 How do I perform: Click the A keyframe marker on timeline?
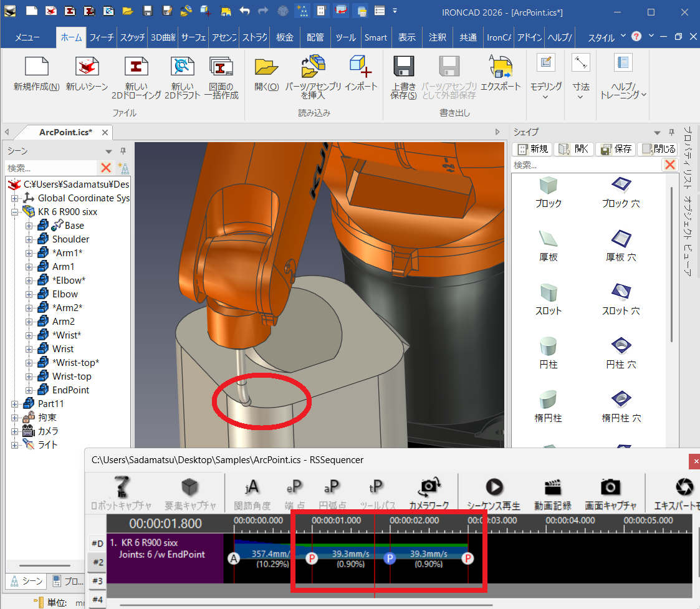pyautogui.click(x=234, y=558)
